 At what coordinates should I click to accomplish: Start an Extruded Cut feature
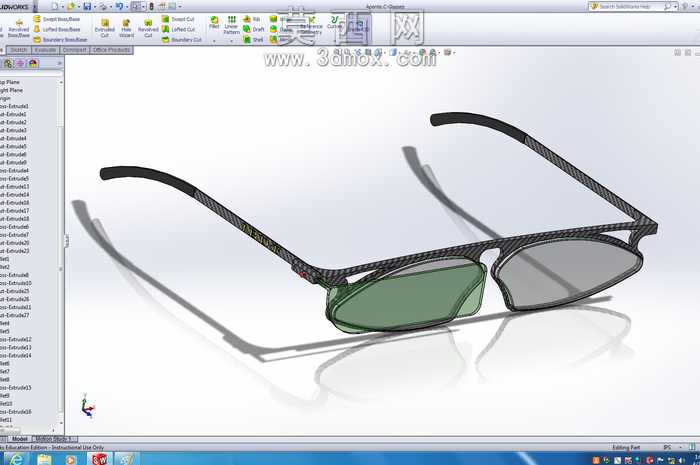click(104, 29)
